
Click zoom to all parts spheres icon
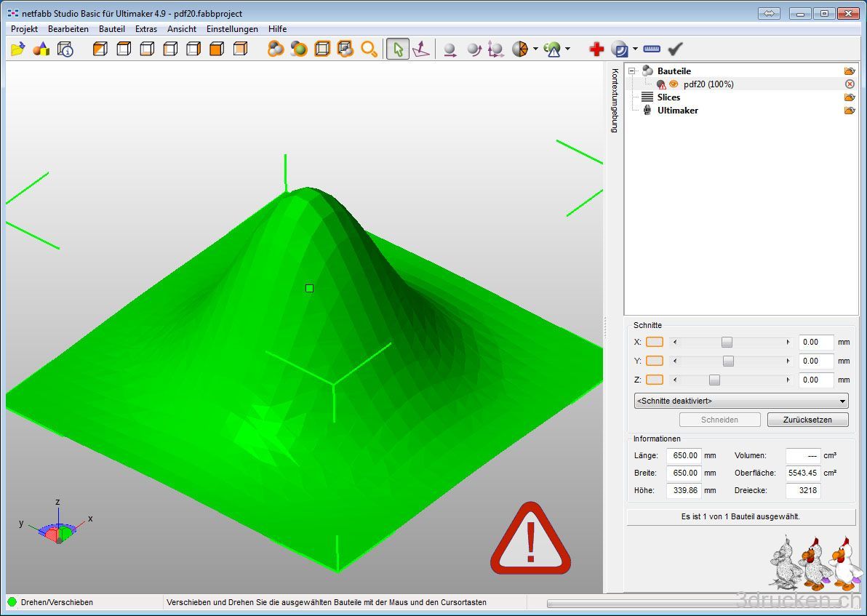pos(276,49)
